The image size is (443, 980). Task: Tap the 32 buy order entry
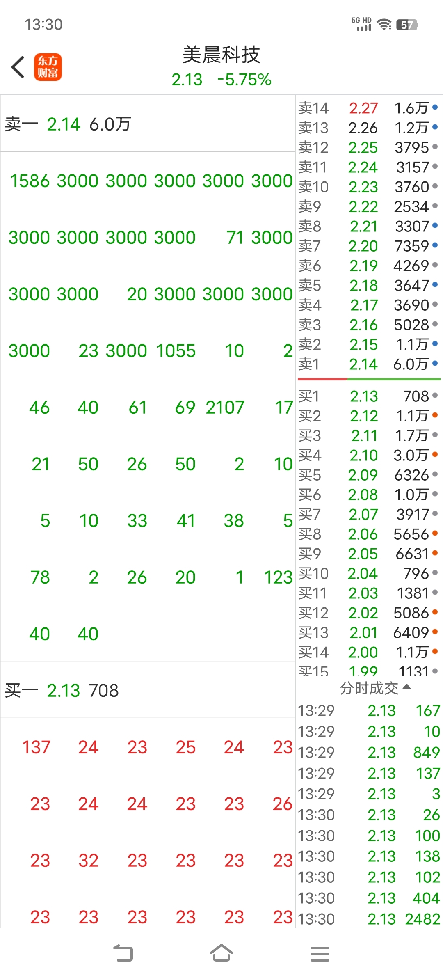(x=88, y=861)
